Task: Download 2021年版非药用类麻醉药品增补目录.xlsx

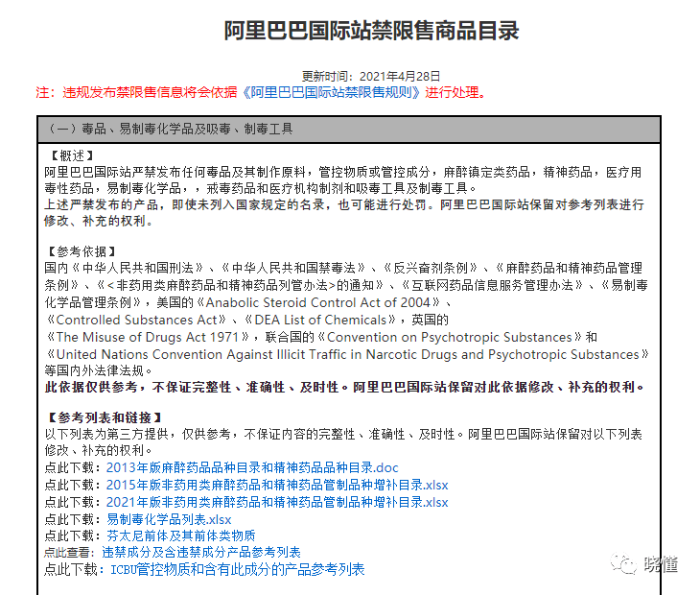Action: point(277,502)
